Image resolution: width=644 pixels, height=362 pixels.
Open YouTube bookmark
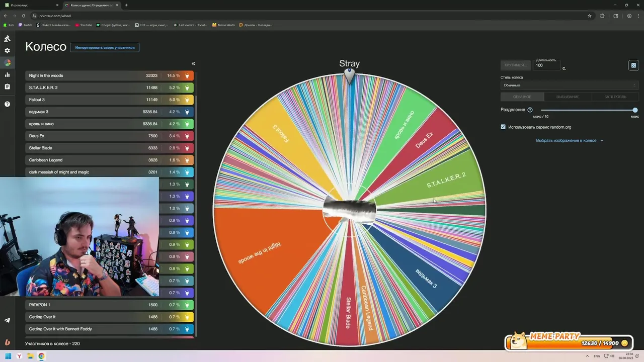tap(84, 25)
